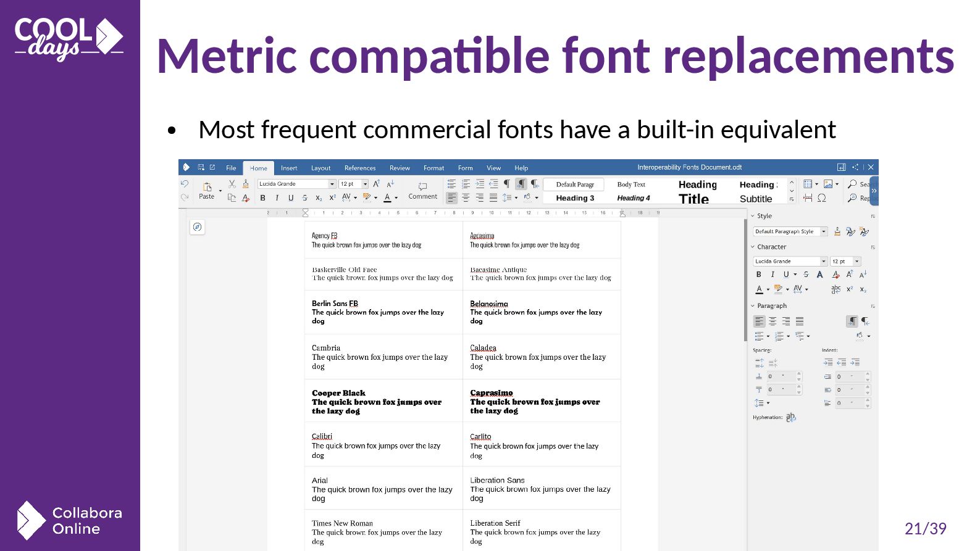Screen dimensions: 980x551
Task: Apply Strikethrough from the toolbar
Action: point(304,198)
